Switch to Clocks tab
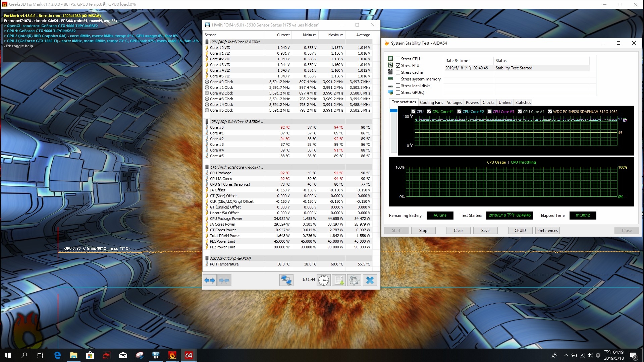This screenshot has width=644, height=362. (488, 103)
